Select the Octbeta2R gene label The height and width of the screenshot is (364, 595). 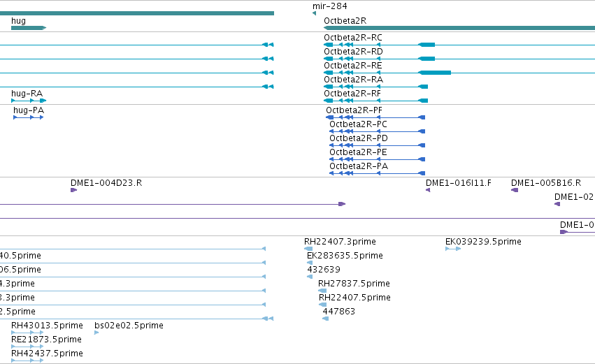tap(345, 21)
